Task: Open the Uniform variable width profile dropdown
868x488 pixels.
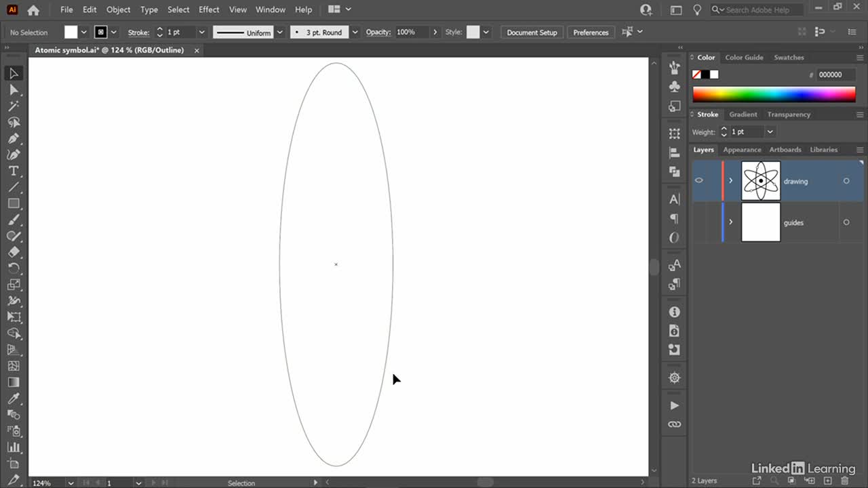Action: click(279, 33)
